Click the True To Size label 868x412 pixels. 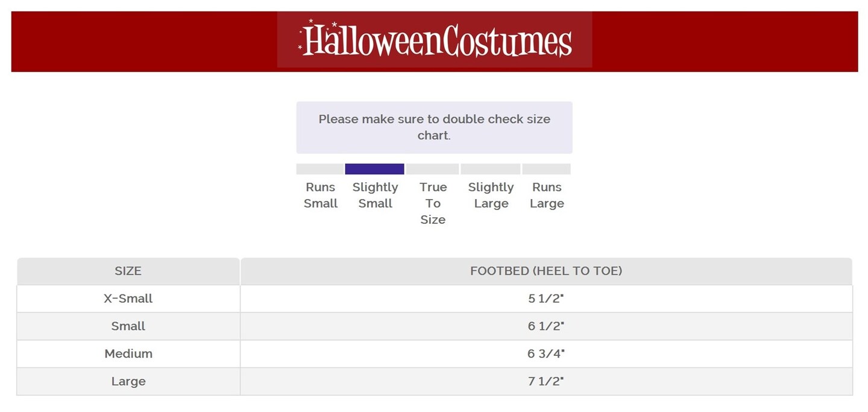coord(433,203)
